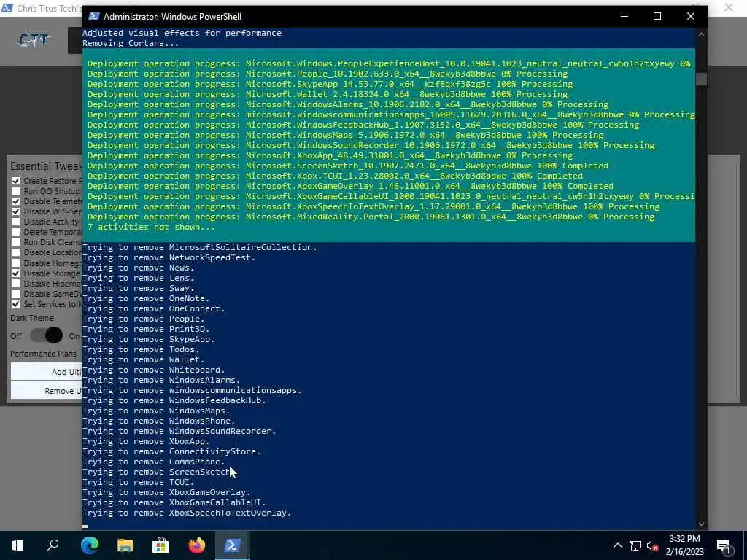Enable Disable Activity History checkbox
747x560 pixels.
click(x=16, y=222)
